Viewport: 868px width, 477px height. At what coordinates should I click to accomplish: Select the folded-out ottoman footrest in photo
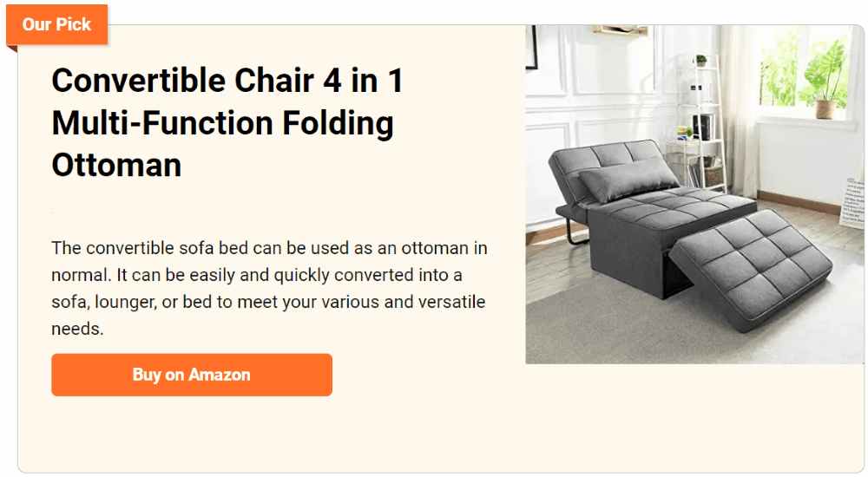[753, 265]
